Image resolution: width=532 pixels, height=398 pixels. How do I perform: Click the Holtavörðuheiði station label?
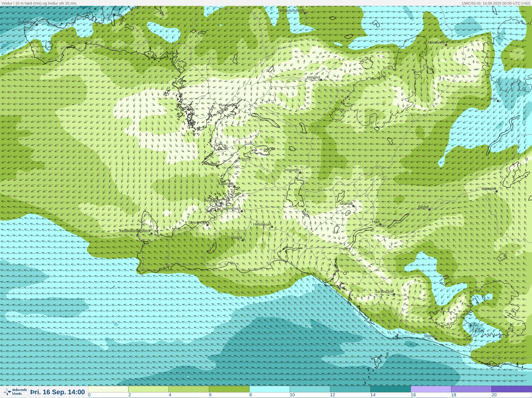point(291,10)
